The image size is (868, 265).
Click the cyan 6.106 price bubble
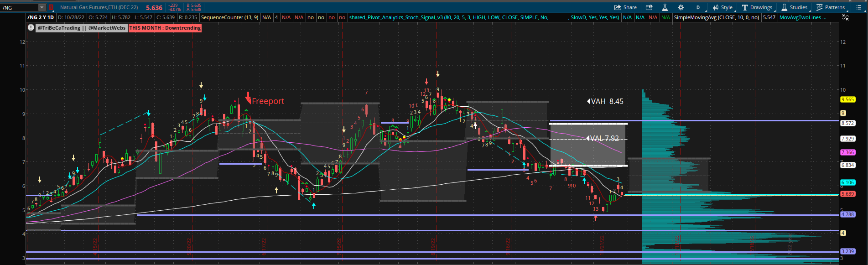coord(847,182)
